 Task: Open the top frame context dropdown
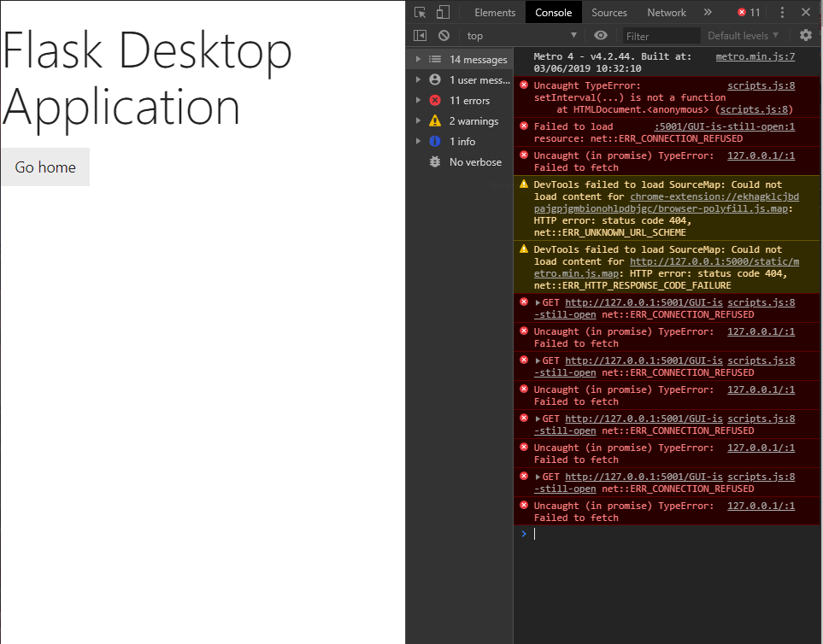[521, 35]
